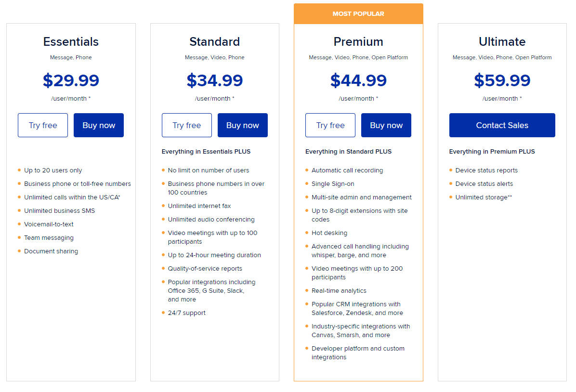Click the $34.99 Standard price
The image size is (576, 392).
pyautogui.click(x=214, y=80)
